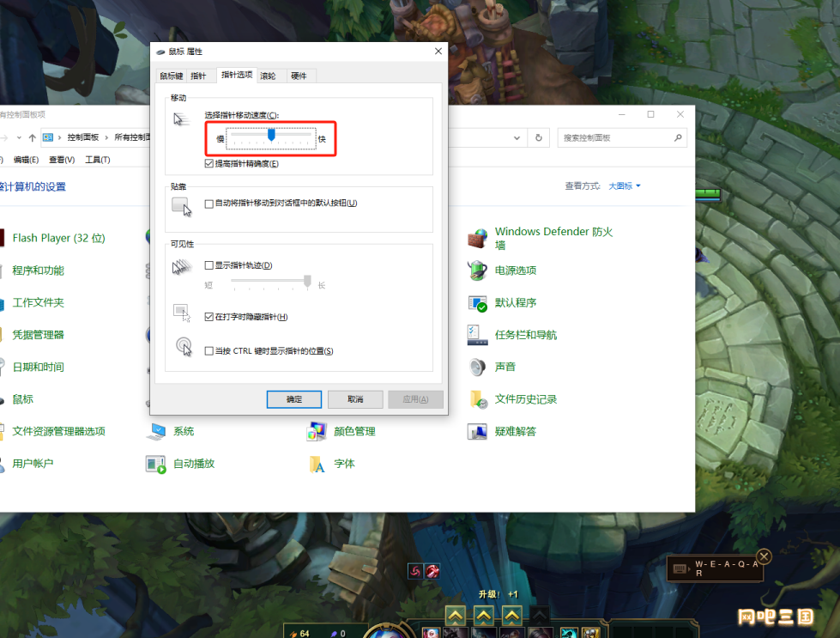Click the pink swirl buff icon in game
The width and height of the screenshot is (840, 638).
415,571
